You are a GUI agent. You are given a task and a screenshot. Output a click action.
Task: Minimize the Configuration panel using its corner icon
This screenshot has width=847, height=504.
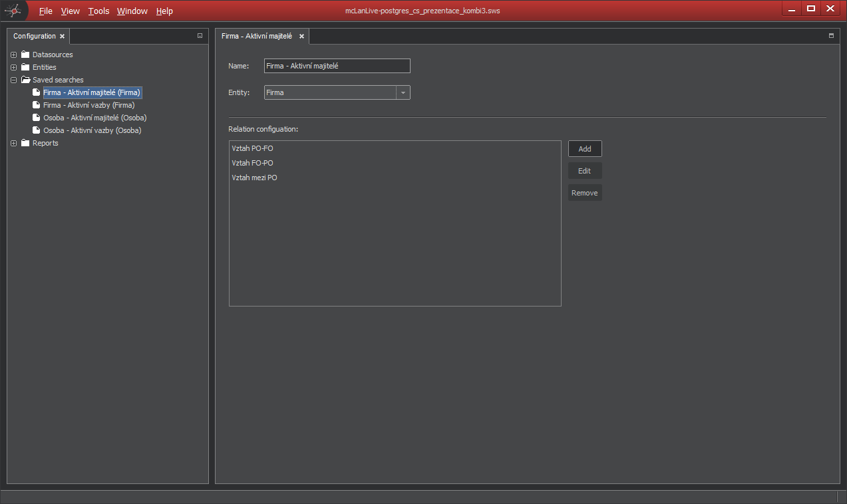point(200,36)
